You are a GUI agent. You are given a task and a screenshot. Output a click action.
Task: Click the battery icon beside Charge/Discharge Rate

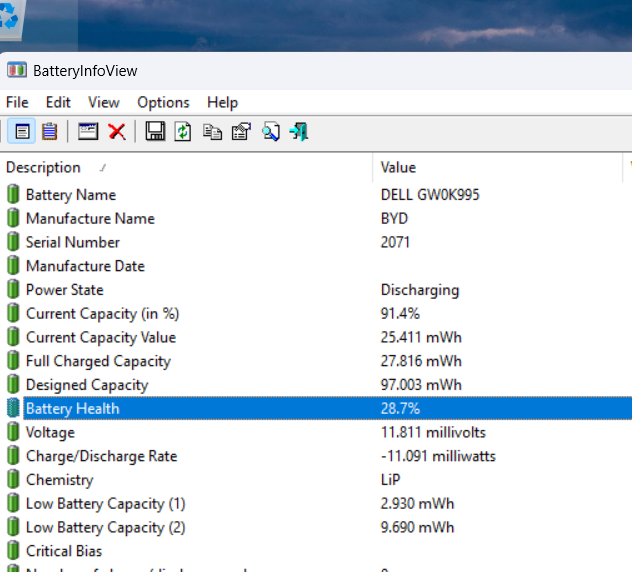coord(13,456)
